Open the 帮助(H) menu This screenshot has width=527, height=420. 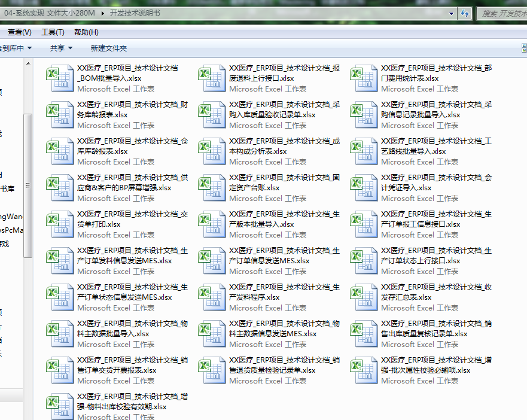[86, 32]
